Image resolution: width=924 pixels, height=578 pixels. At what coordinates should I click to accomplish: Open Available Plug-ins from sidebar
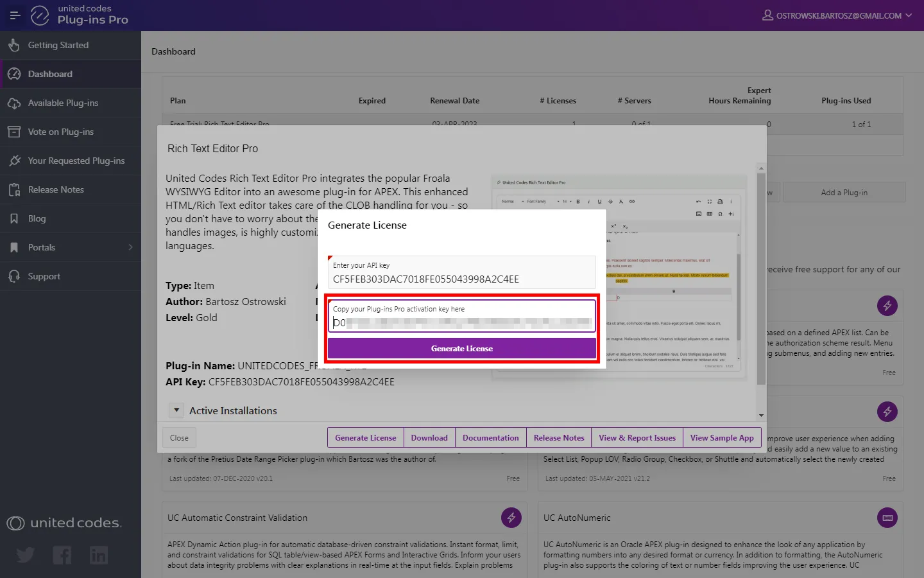coord(63,103)
